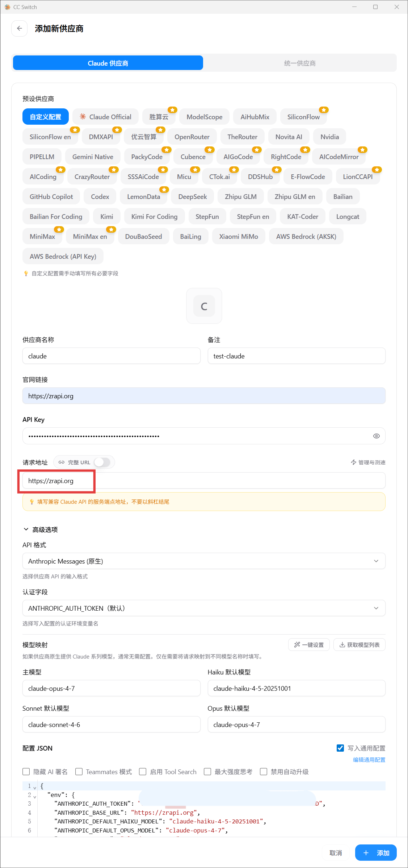Select AWS Bedrock (API Key) preset
408x868 pixels.
(63, 256)
